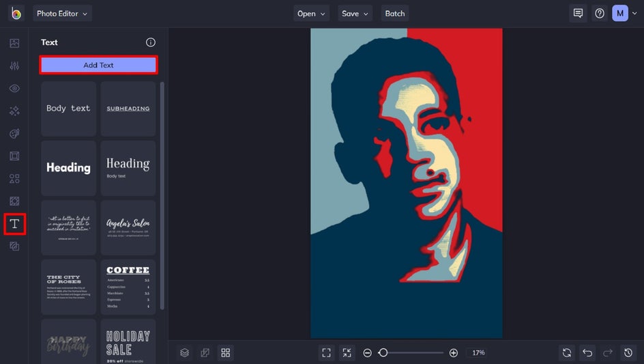Click the zoom out minus icon
The image size is (644, 364).
click(368, 353)
